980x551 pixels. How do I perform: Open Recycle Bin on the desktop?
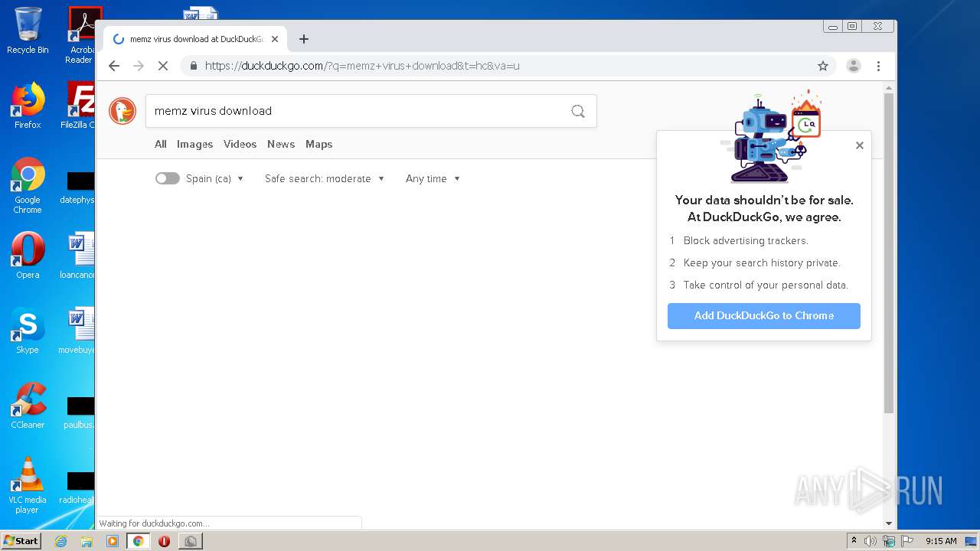(28, 31)
